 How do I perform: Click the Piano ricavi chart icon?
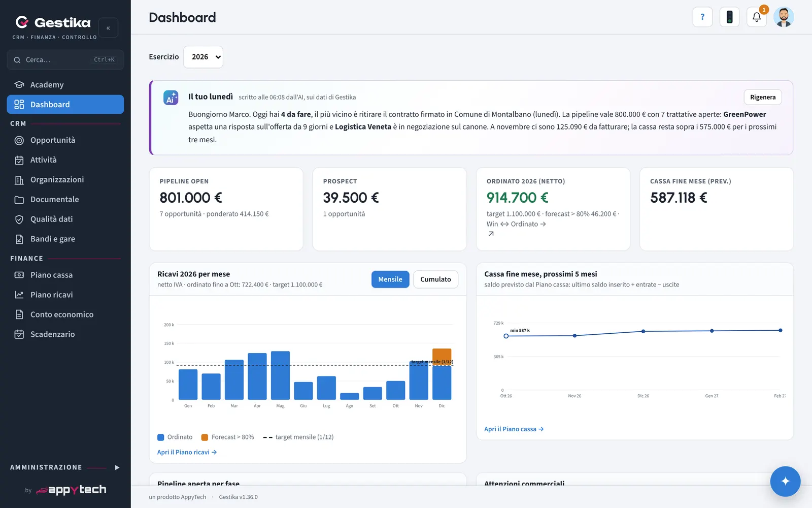pos(19,295)
